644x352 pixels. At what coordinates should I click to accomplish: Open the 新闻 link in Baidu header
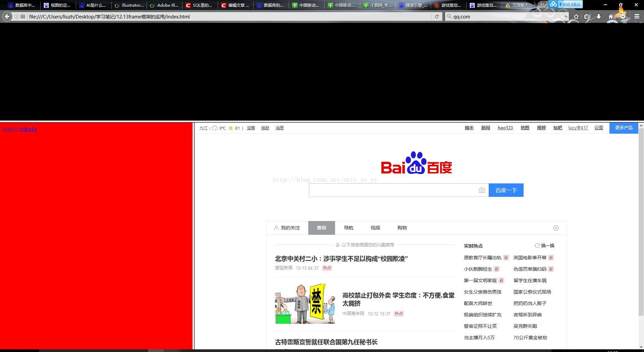pyautogui.click(x=486, y=128)
